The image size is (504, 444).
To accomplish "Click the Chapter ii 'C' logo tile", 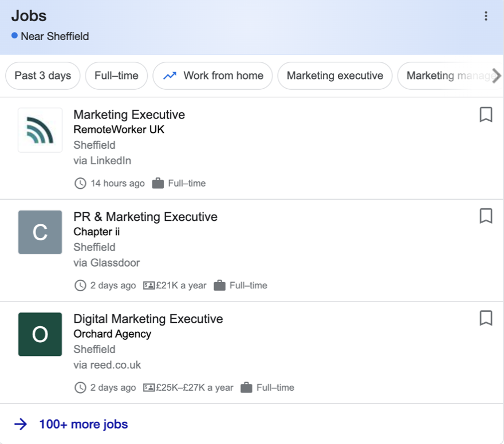I will tap(40, 232).
